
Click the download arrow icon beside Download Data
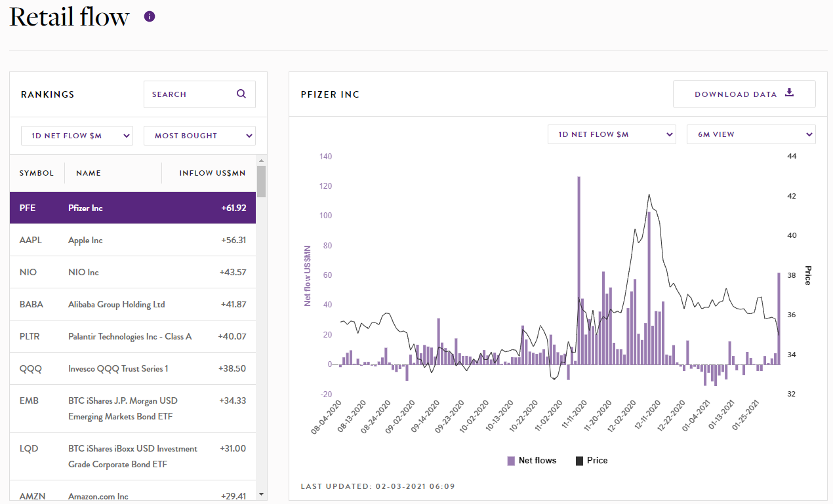(789, 92)
